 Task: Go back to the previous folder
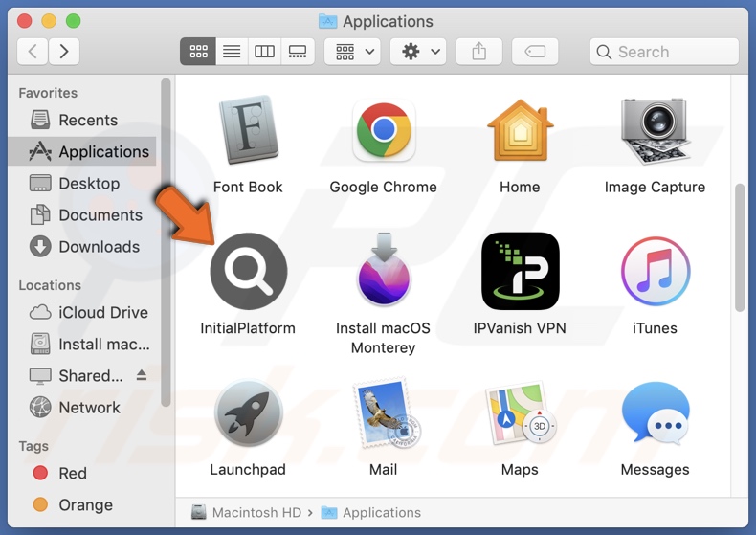[x=33, y=51]
